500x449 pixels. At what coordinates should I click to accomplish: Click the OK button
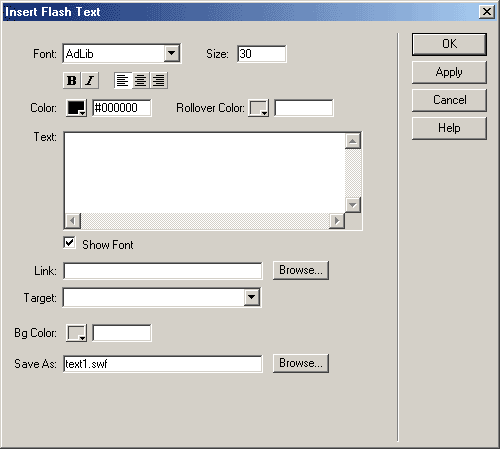(x=449, y=44)
